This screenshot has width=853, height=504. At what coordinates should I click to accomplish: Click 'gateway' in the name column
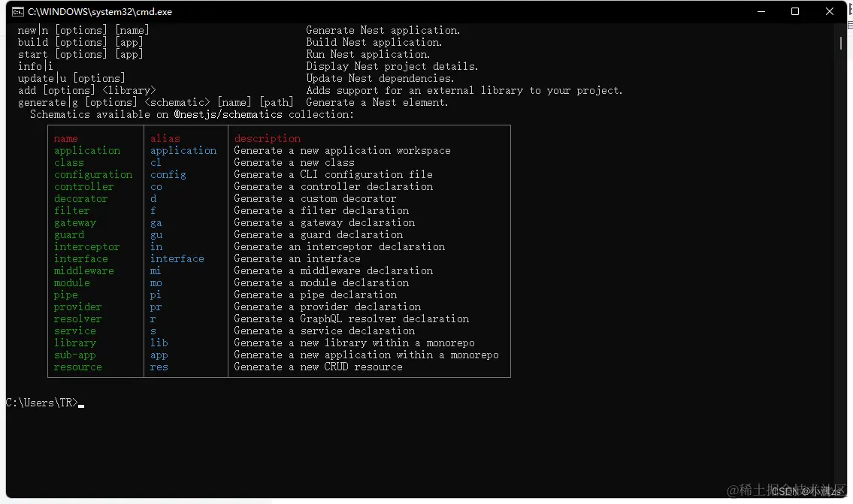pyautogui.click(x=75, y=223)
